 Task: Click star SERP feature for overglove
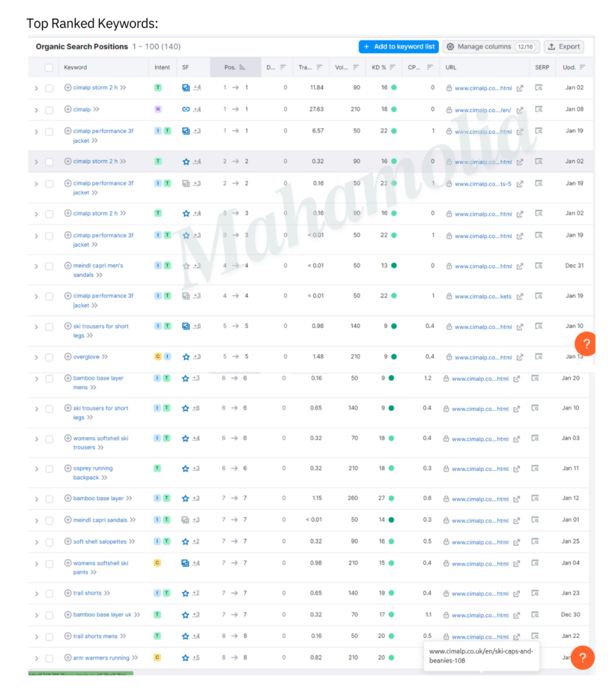coord(186,357)
